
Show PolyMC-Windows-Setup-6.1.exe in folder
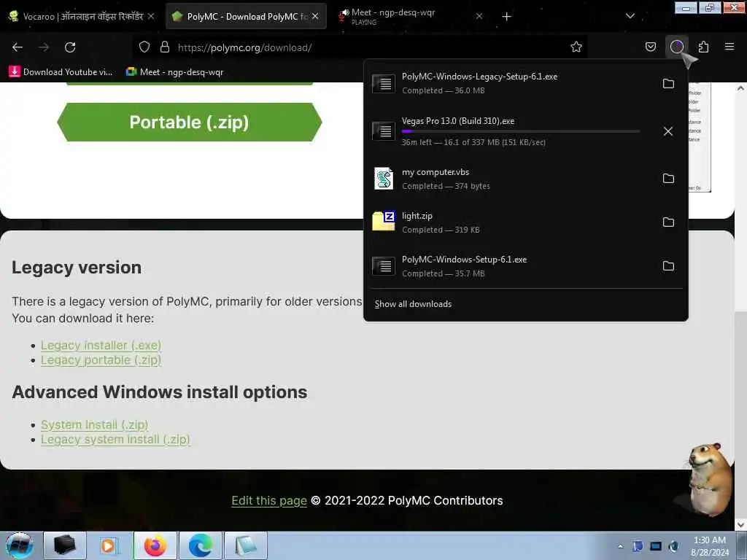coord(668,266)
